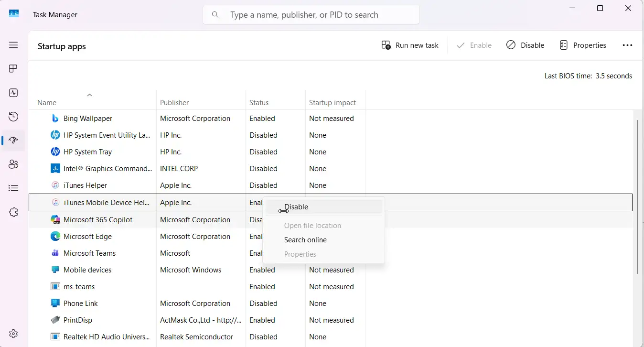Click the HP System Tray icon
Viewport: 644px width, 347px height.
tap(55, 152)
